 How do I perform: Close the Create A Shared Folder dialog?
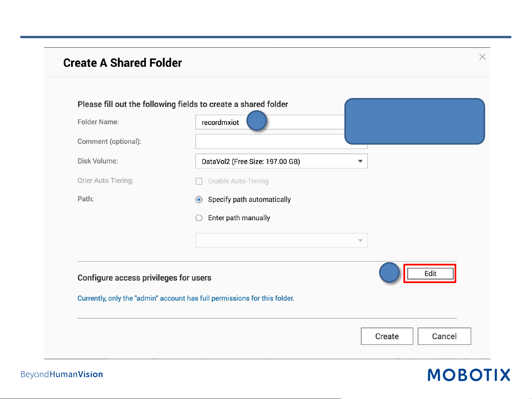482,57
